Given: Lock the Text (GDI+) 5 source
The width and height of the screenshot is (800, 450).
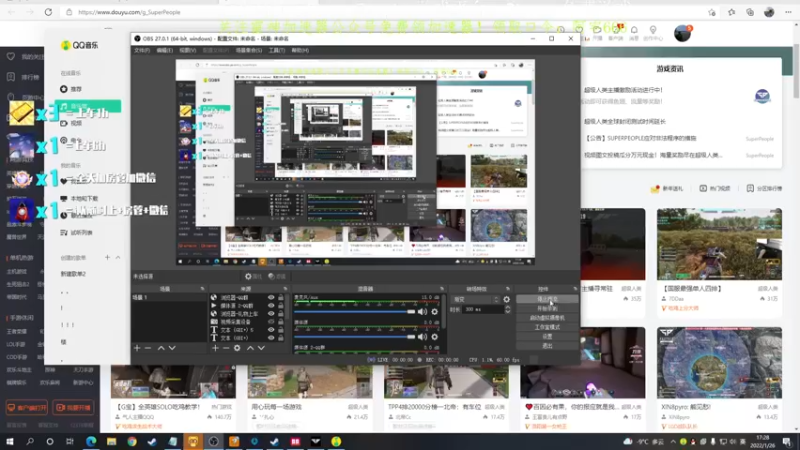Looking at the screenshot, I should 281,330.
